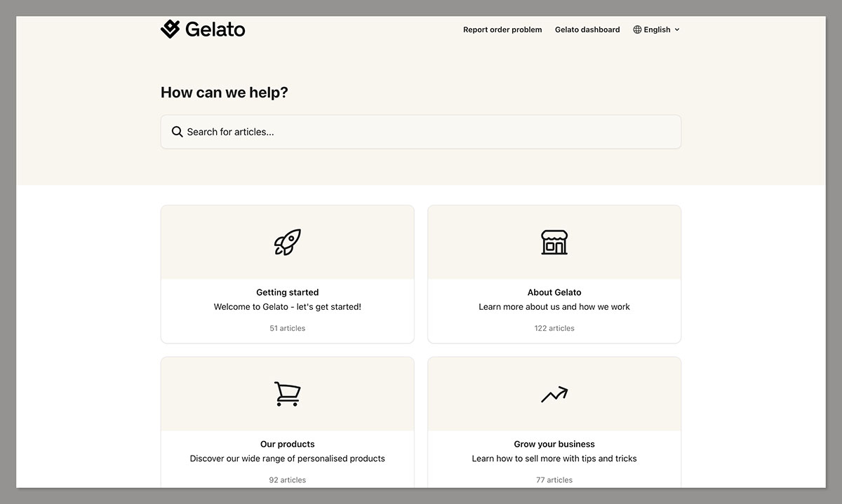Click the chevron beside the English label
This screenshot has width=842, height=504.
[x=676, y=29]
